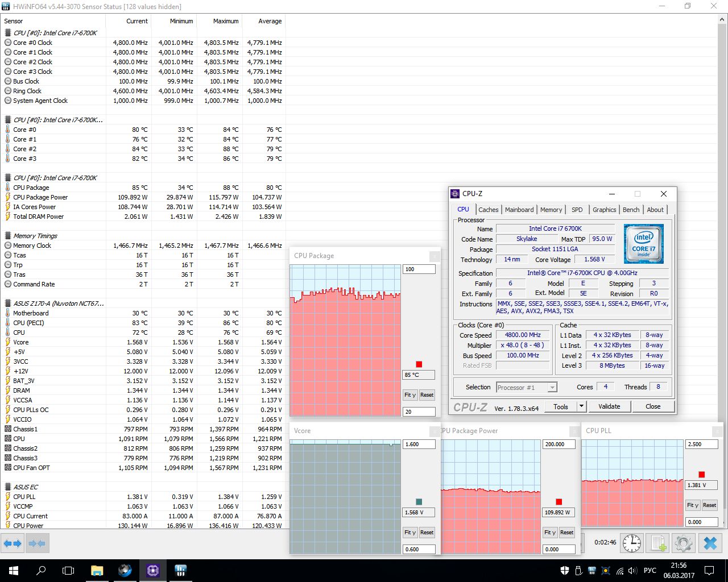Expand the Tools dropdown arrow in CPU-Z
The height and width of the screenshot is (582, 728).
point(581,406)
